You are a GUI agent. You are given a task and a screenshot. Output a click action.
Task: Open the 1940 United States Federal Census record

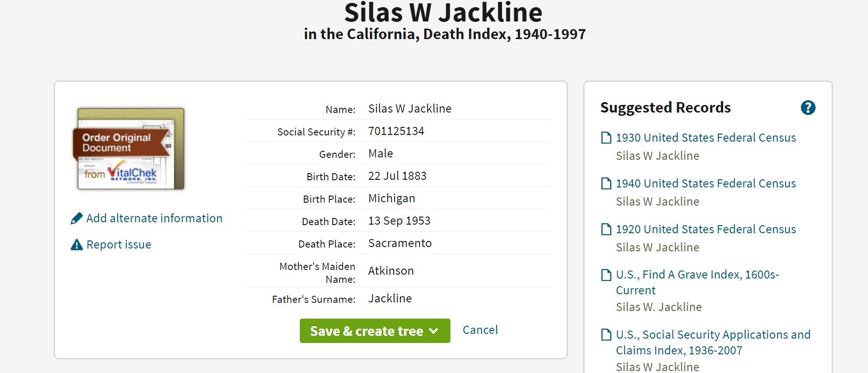705,184
